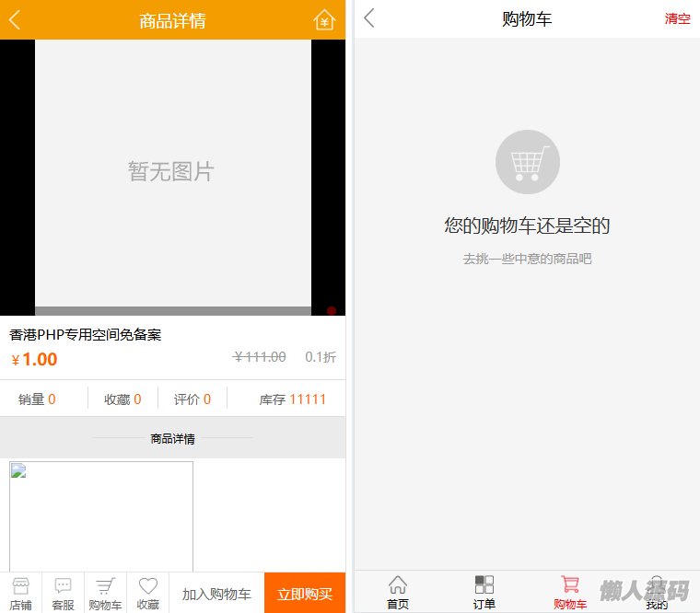Switch to 首页 home tab
Screen dimensions: 700x613
click(398, 592)
